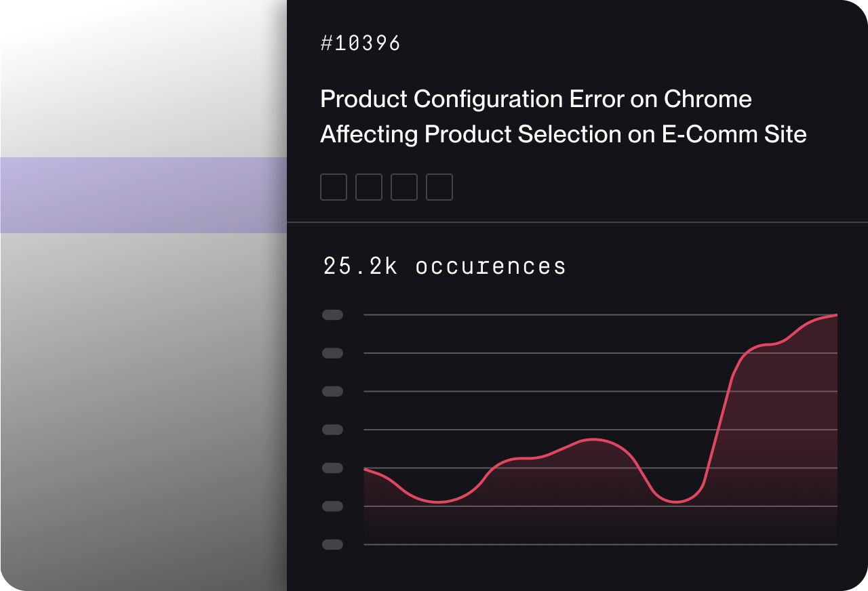The width and height of the screenshot is (868, 591).
Task: Click the first square icon below the issue title
Action: click(x=333, y=187)
